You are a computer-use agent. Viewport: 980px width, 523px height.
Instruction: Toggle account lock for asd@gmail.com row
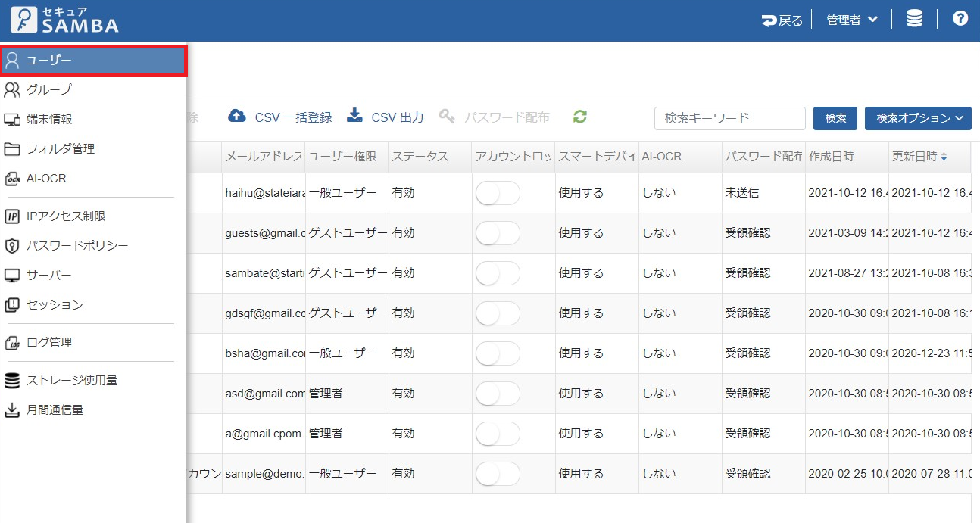pyautogui.click(x=498, y=394)
